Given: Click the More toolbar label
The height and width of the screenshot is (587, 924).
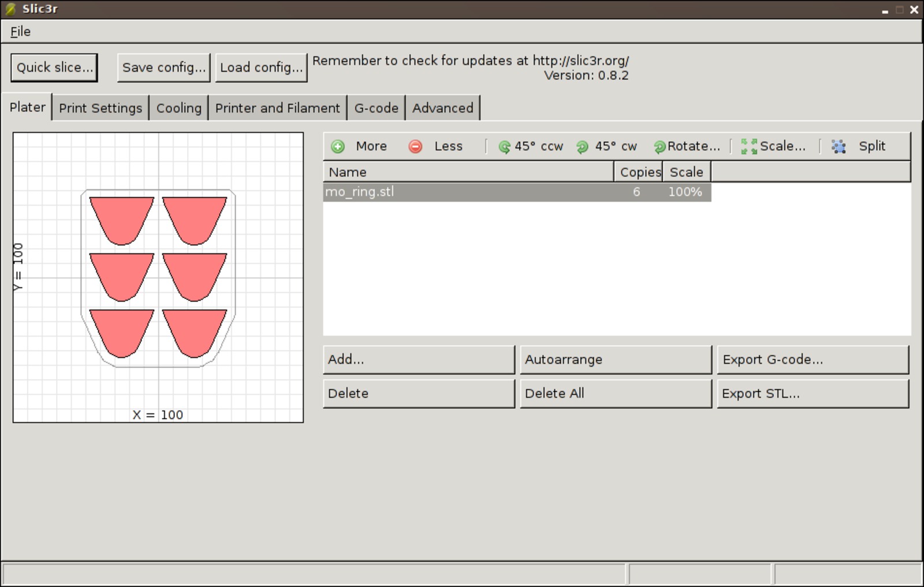Looking at the screenshot, I should [x=371, y=147].
